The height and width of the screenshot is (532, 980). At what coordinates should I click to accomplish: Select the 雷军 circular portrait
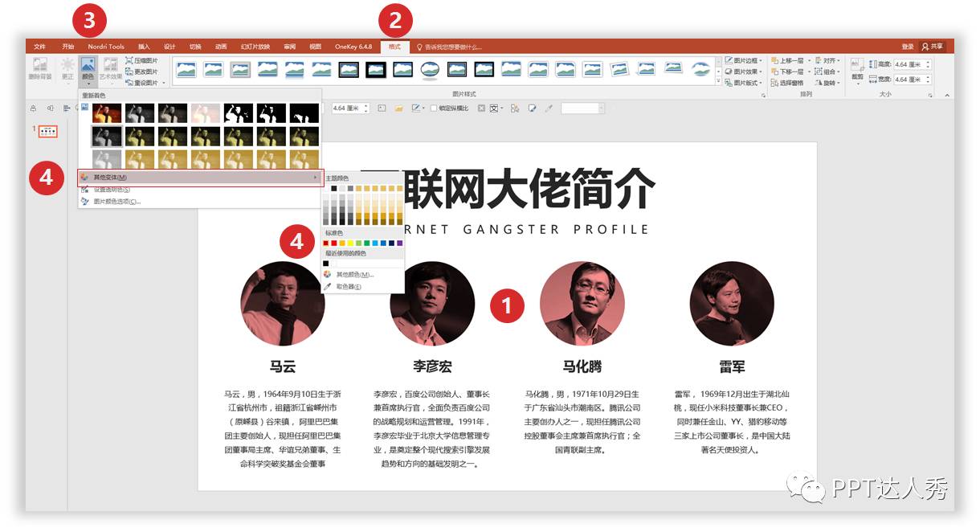pyautogui.click(x=732, y=304)
